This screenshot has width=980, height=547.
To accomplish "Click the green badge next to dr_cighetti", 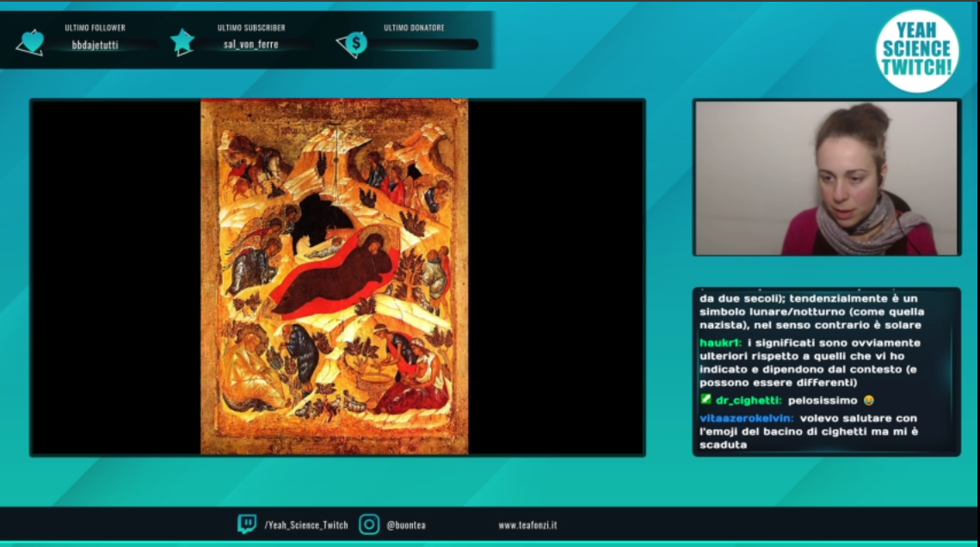I will [706, 399].
